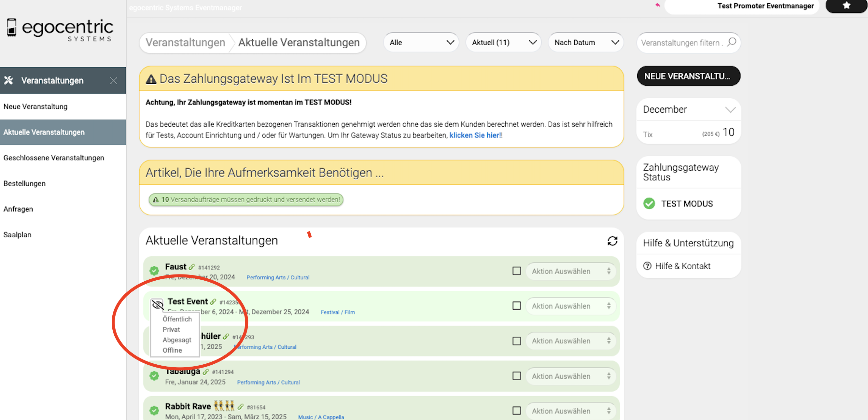Image resolution: width=868 pixels, height=420 pixels.
Task: Follow the klicken Sie hier link
Action: coord(475,135)
